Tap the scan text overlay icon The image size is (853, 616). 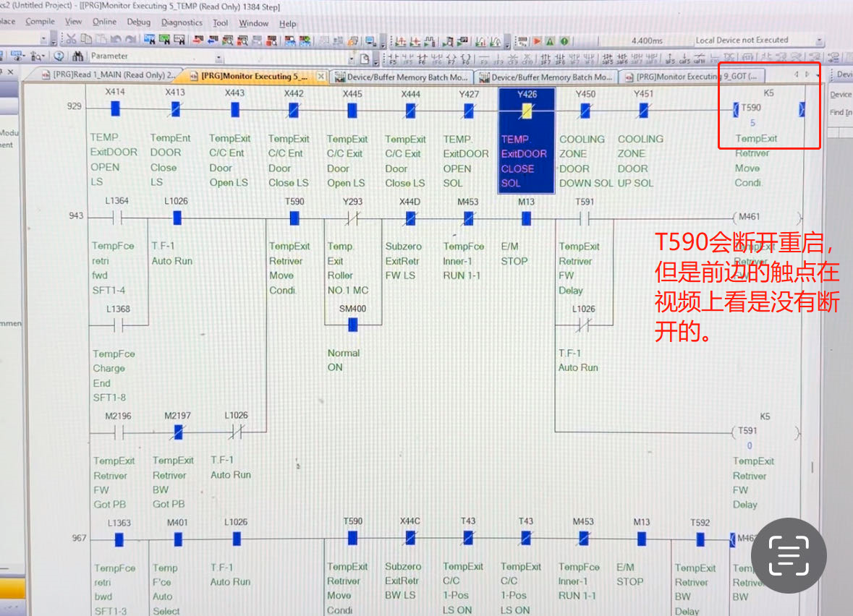pyautogui.click(x=789, y=556)
